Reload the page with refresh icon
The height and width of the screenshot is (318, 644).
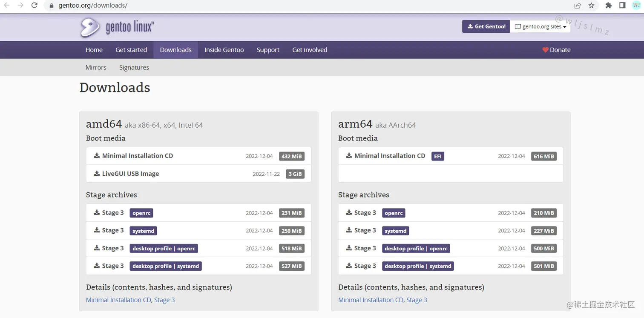(34, 6)
